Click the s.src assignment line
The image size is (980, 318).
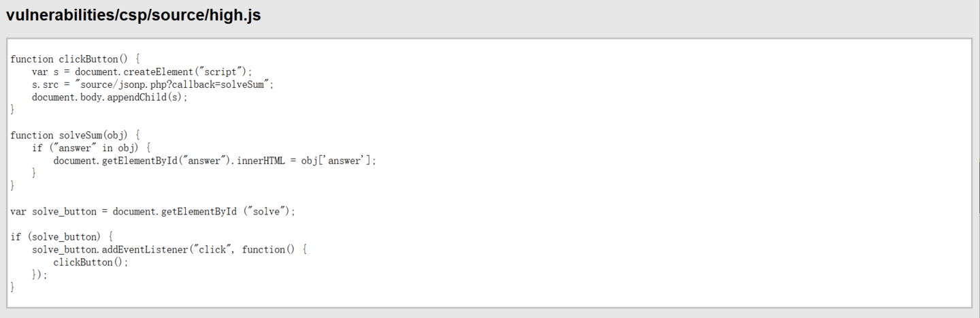point(152,84)
